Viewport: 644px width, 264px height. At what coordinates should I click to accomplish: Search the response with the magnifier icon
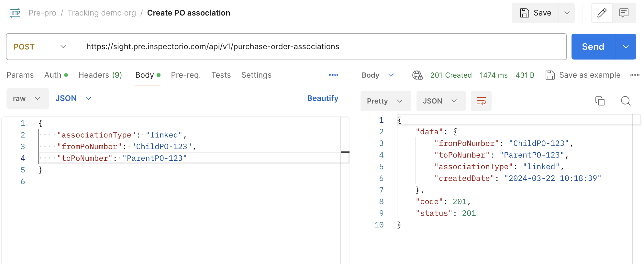626,101
